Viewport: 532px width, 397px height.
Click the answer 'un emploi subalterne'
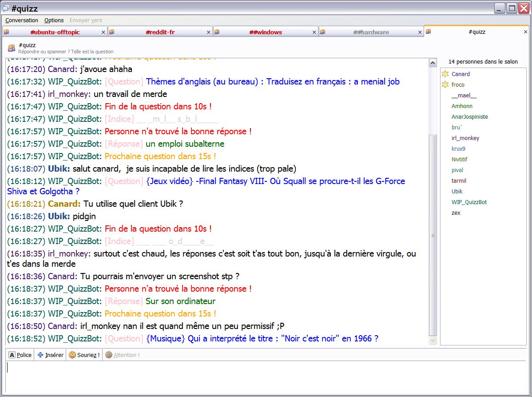[185, 144]
